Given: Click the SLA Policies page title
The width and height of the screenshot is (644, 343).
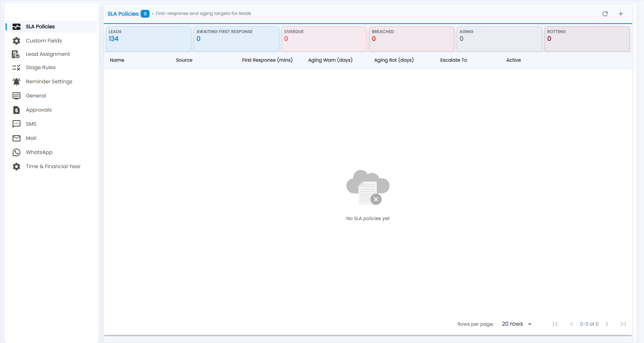Looking at the screenshot, I should (x=123, y=14).
